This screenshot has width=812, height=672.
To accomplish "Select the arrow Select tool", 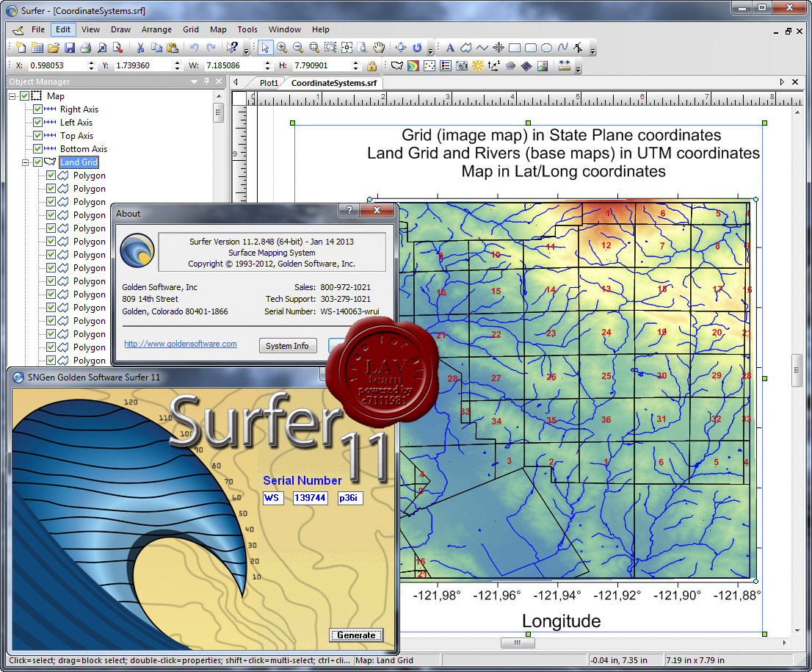I will [x=265, y=48].
